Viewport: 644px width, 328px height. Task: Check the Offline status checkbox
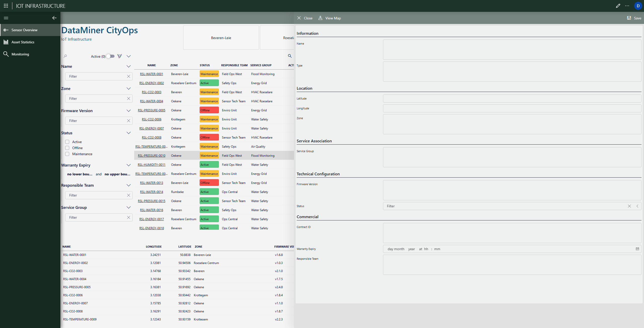[x=67, y=148]
